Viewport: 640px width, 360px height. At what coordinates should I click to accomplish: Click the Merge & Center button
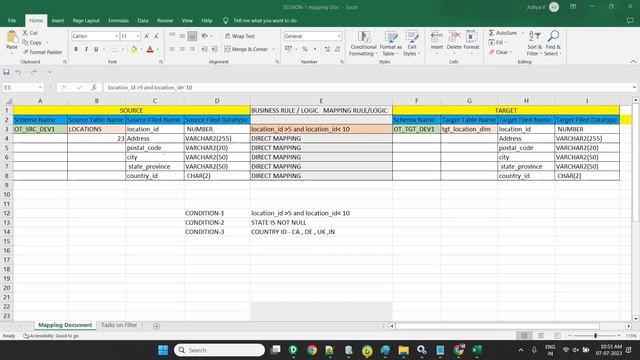coord(246,49)
